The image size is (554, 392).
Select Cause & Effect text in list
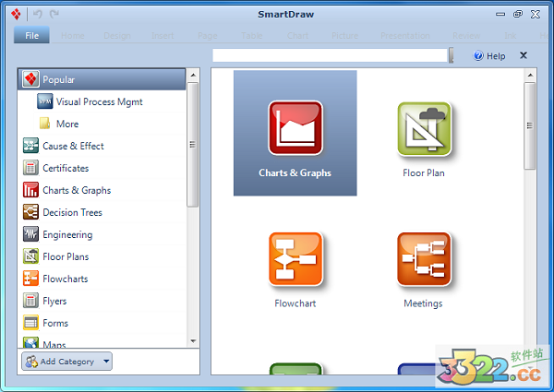tap(73, 146)
